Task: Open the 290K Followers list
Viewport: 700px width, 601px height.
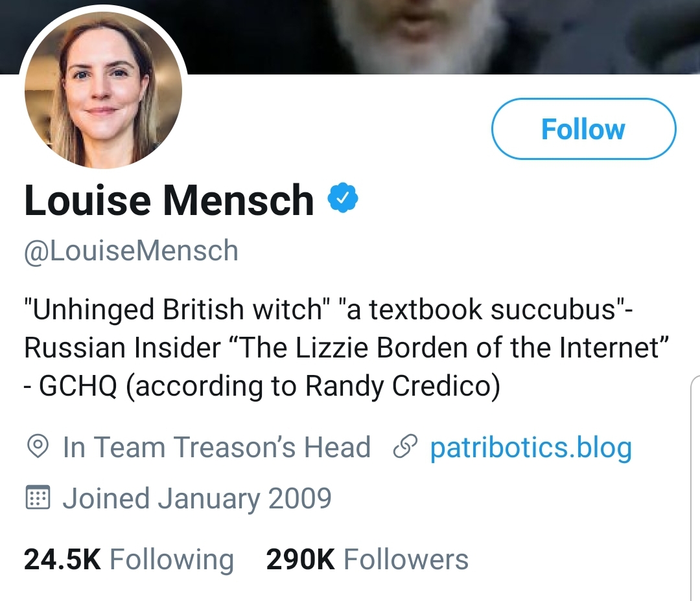Action: coord(366,559)
